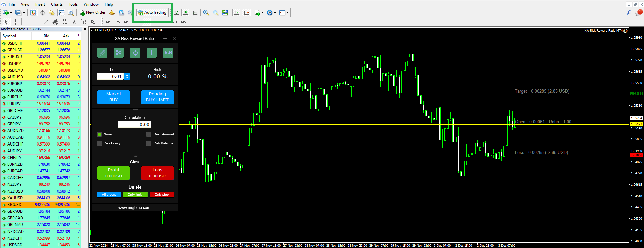Image resolution: width=644 pixels, height=248 pixels.
Task: Toggle the AutoTrading button
Action: click(x=152, y=12)
